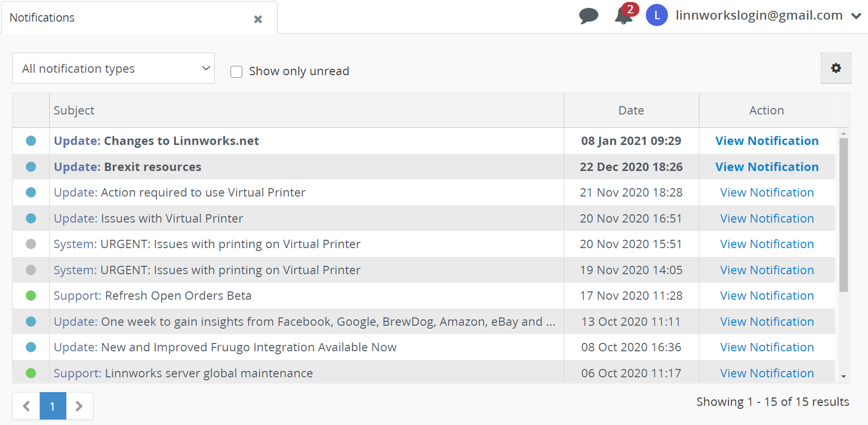Select 'New and Improved Fruugo Integration' subject
Screen dimensions: 868x425
tap(225, 347)
